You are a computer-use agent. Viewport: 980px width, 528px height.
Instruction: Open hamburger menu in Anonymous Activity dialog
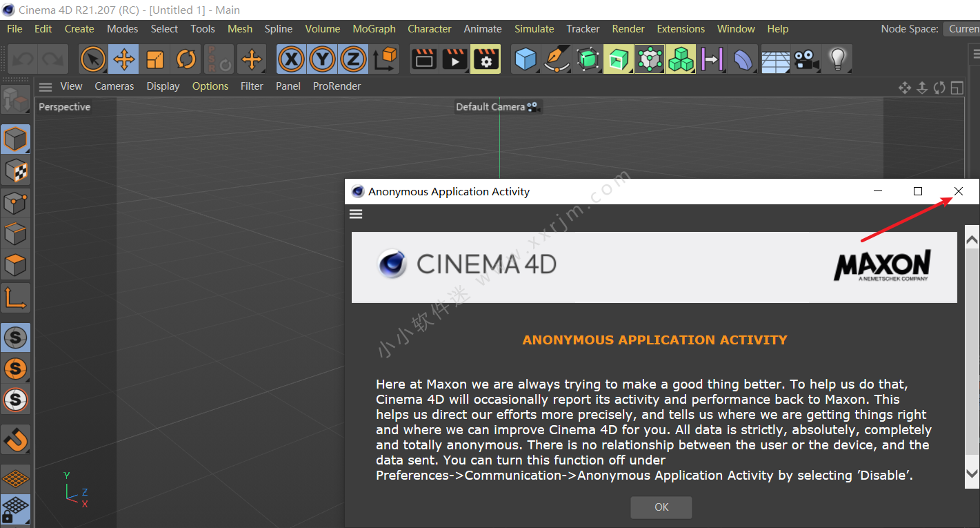(356, 214)
